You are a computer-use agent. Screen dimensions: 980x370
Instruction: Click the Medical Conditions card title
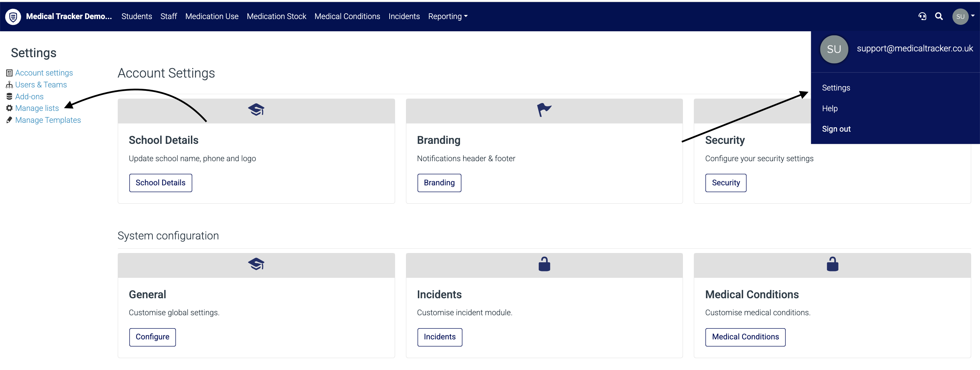pyautogui.click(x=752, y=295)
